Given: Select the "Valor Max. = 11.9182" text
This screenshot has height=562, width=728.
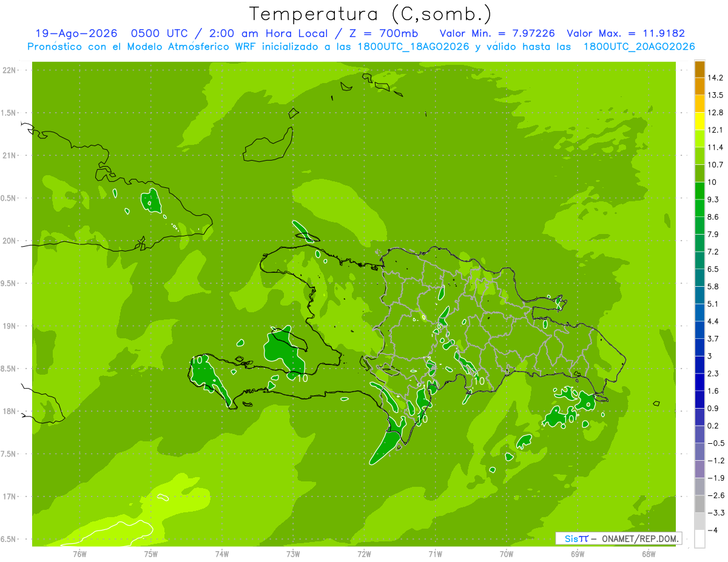Looking at the screenshot, I should click(x=626, y=33).
